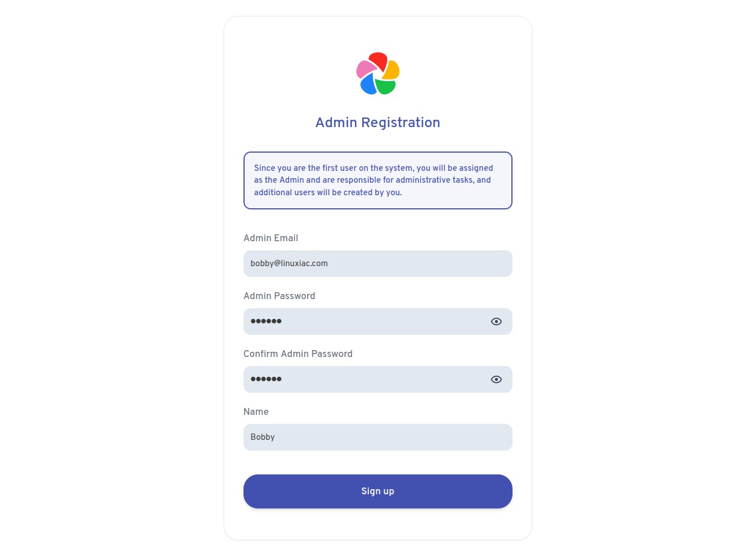Image resolution: width=756 pixels, height=555 pixels.
Task: Click the pink petal of the logo
Action: (365, 69)
